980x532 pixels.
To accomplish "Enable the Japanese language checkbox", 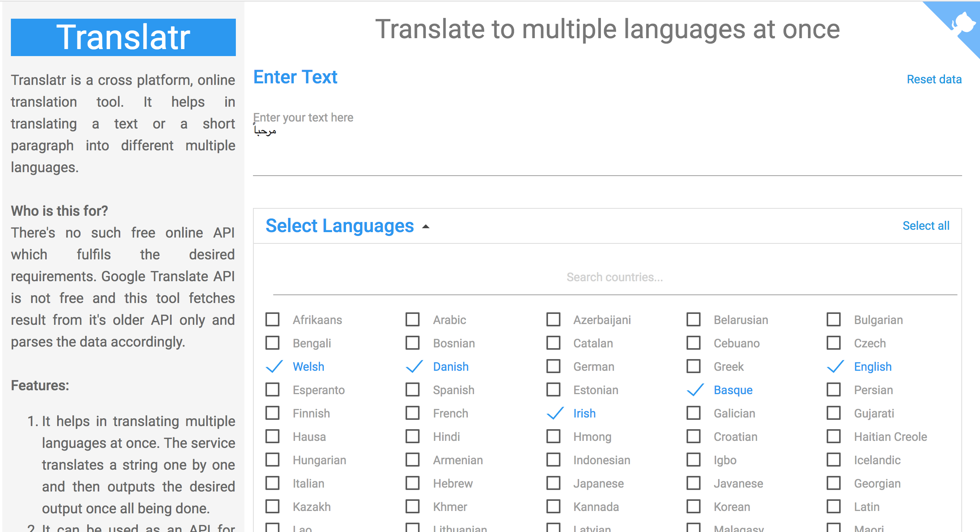I will click(553, 483).
